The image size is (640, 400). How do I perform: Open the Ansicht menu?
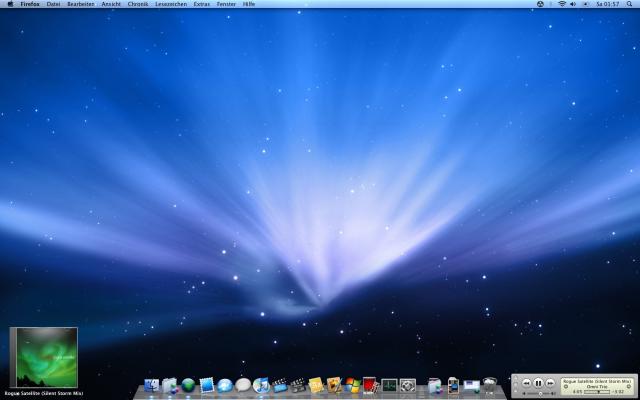111,4
